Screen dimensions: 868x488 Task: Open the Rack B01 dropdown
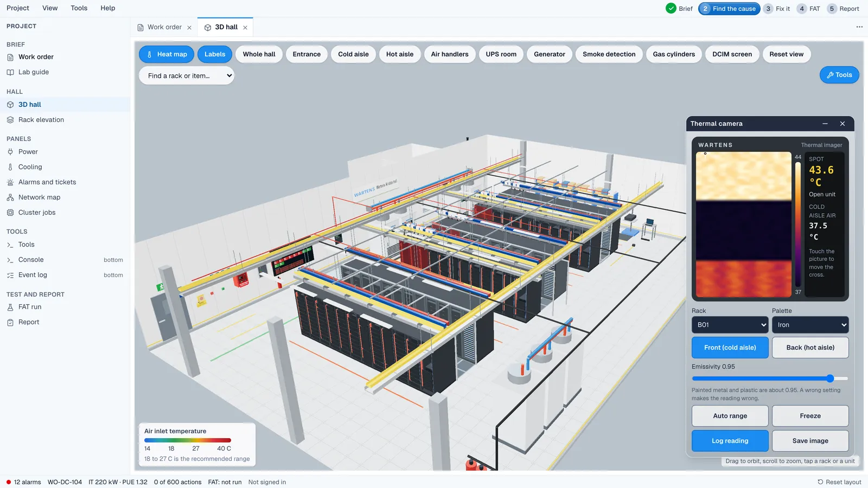[x=730, y=325]
